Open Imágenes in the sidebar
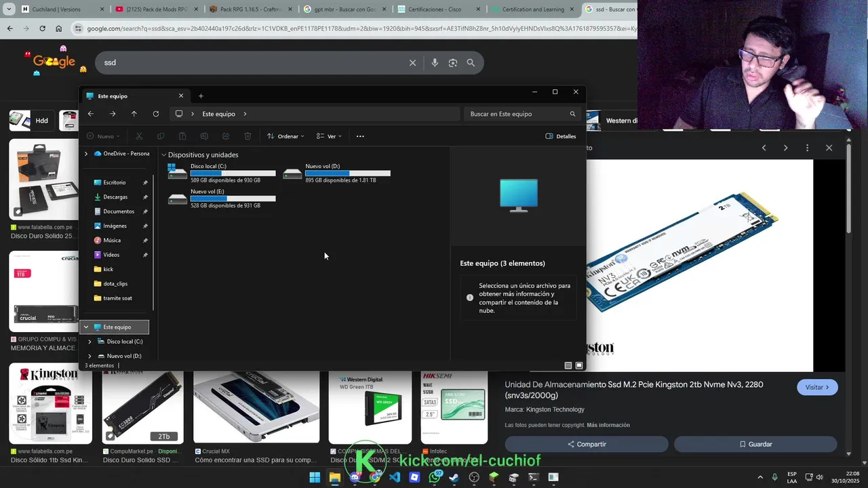The height and width of the screenshot is (488, 868). [x=115, y=226]
